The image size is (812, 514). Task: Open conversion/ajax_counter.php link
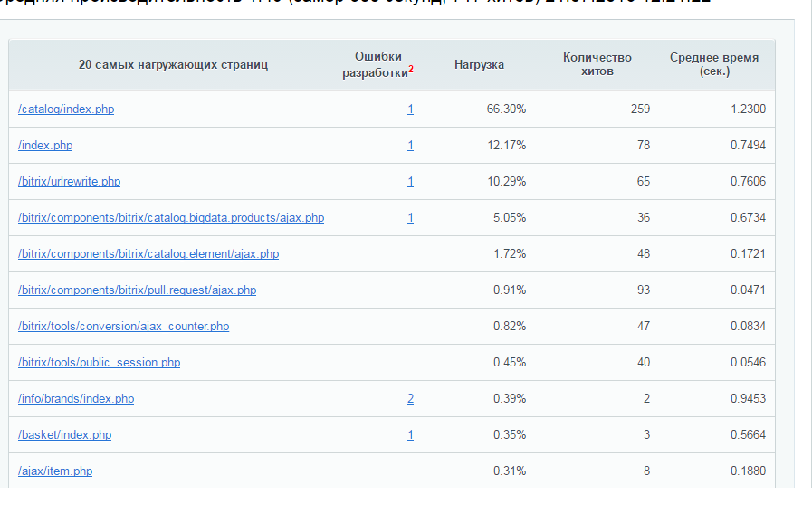point(124,327)
